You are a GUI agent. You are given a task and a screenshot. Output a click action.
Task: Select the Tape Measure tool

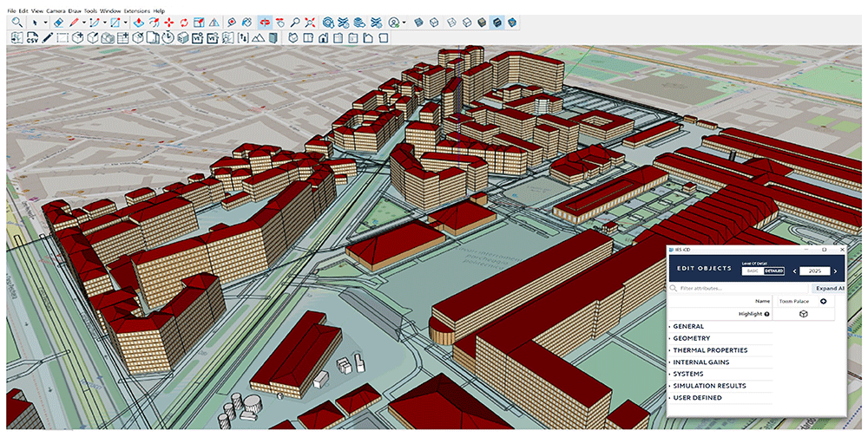pyautogui.click(x=232, y=23)
